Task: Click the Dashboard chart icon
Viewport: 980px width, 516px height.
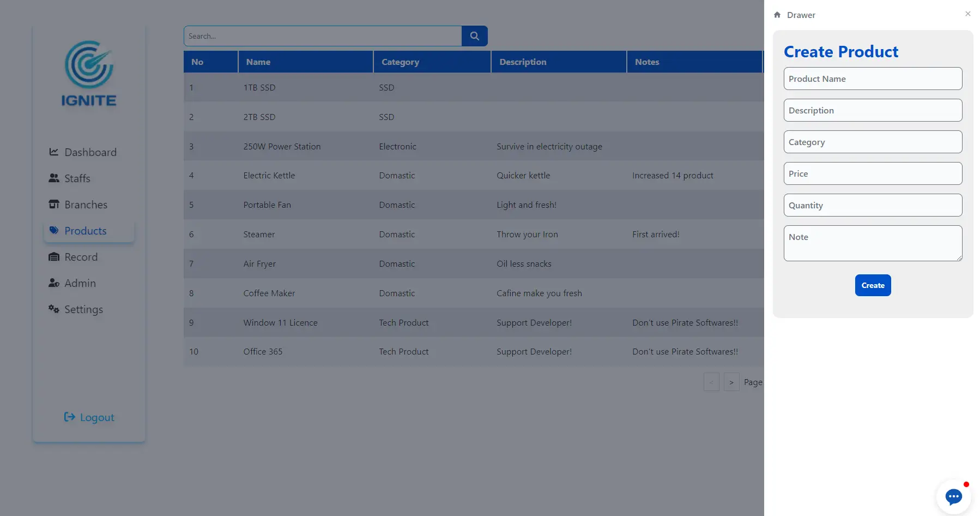Action: tap(54, 152)
